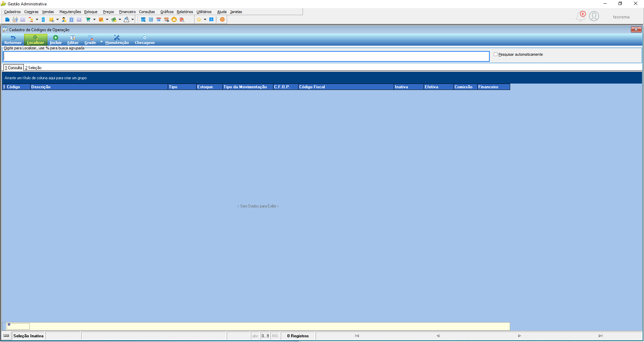Click the Grade button
Screen dimensions: 644x342
90,40
